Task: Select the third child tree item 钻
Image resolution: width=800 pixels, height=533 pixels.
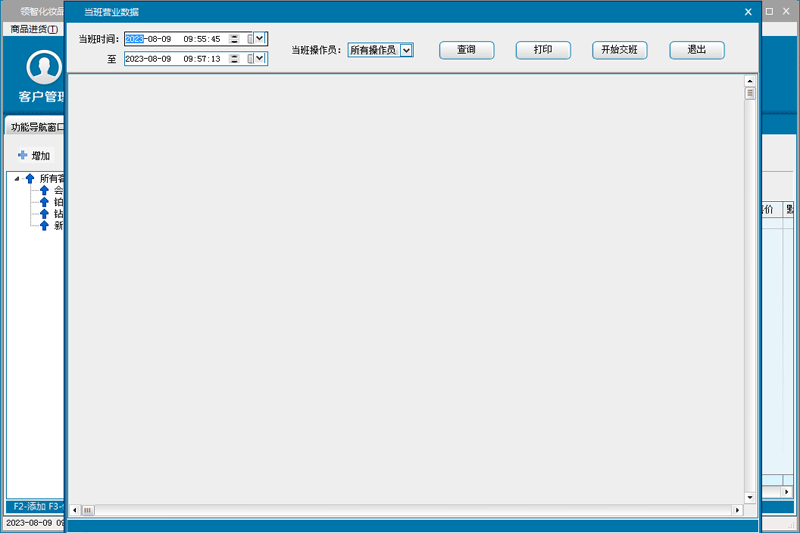Action: coord(58,214)
